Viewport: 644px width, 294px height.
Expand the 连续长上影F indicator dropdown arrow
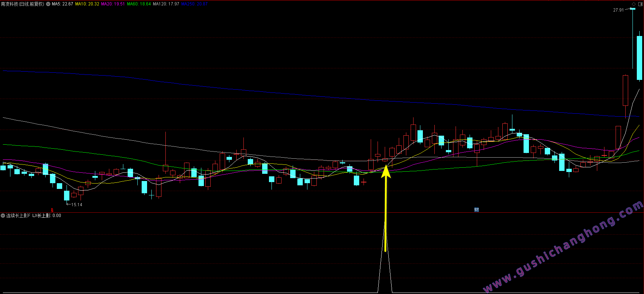point(3,216)
